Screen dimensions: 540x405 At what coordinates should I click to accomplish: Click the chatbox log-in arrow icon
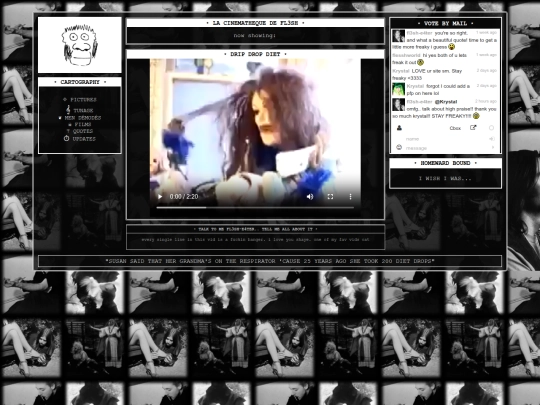[x=492, y=139]
